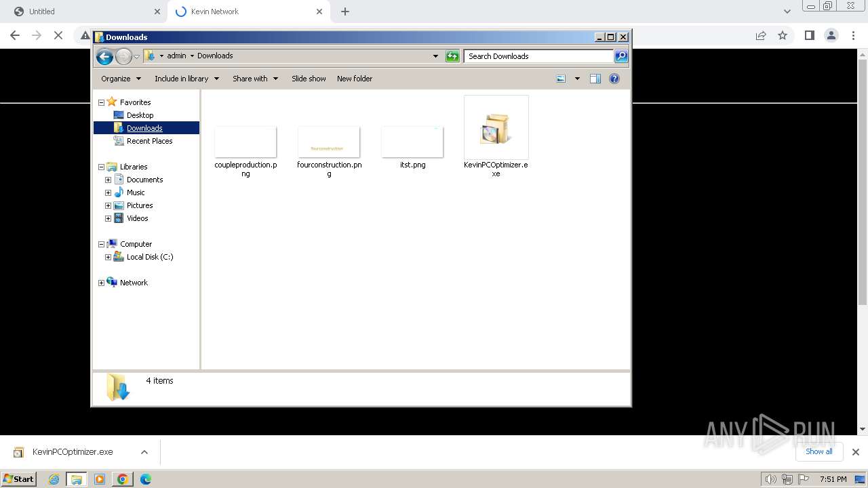The width and height of the screenshot is (868, 488).
Task: Click the search magnifier icon in Explorer
Action: point(621,56)
